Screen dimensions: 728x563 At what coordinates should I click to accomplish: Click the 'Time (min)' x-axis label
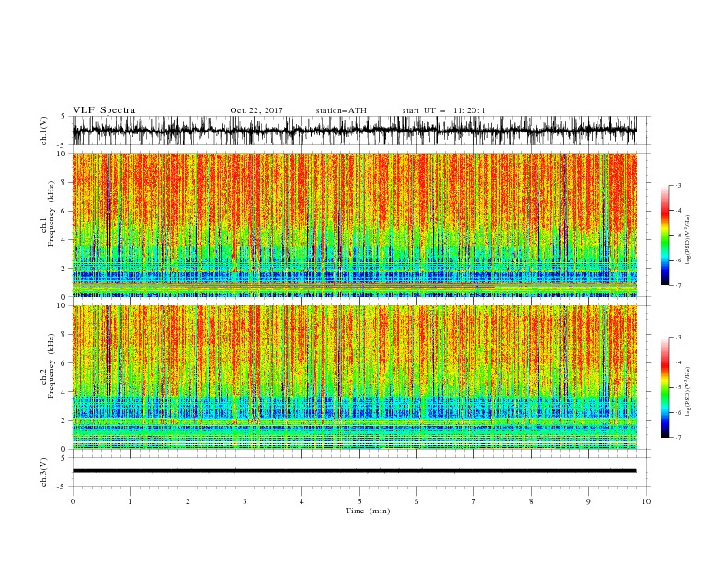(x=368, y=511)
